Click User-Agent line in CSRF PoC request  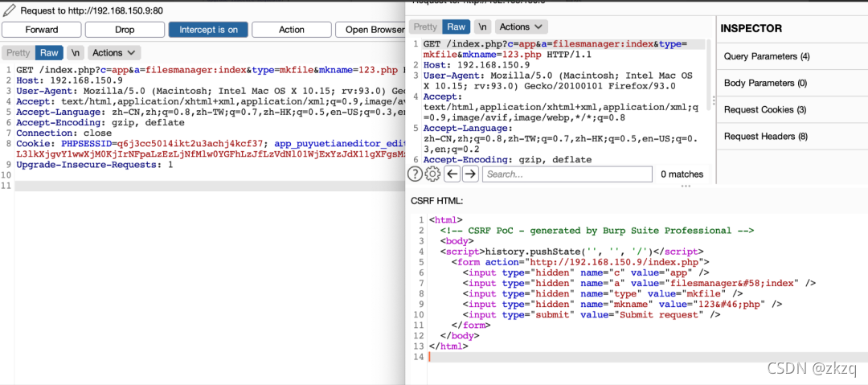click(x=558, y=80)
